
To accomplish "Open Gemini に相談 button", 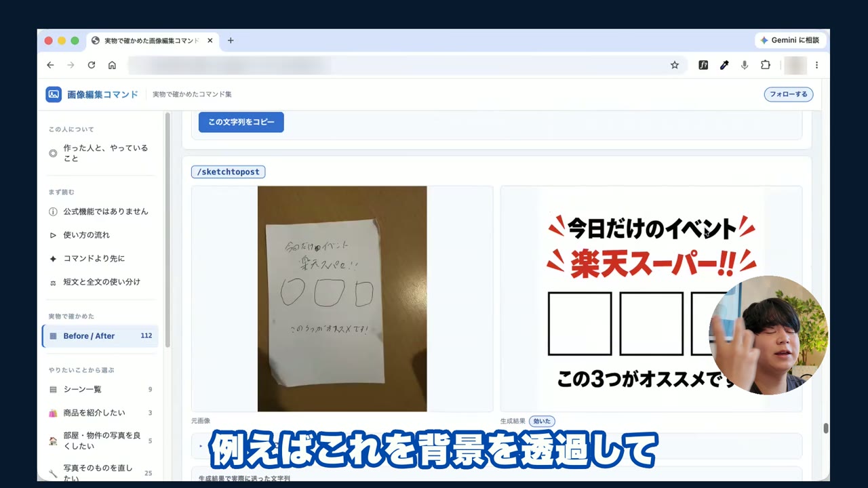I will point(791,41).
